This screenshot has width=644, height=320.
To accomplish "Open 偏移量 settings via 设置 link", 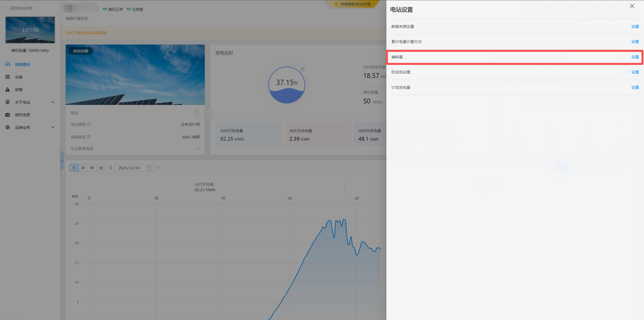I will pos(635,57).
